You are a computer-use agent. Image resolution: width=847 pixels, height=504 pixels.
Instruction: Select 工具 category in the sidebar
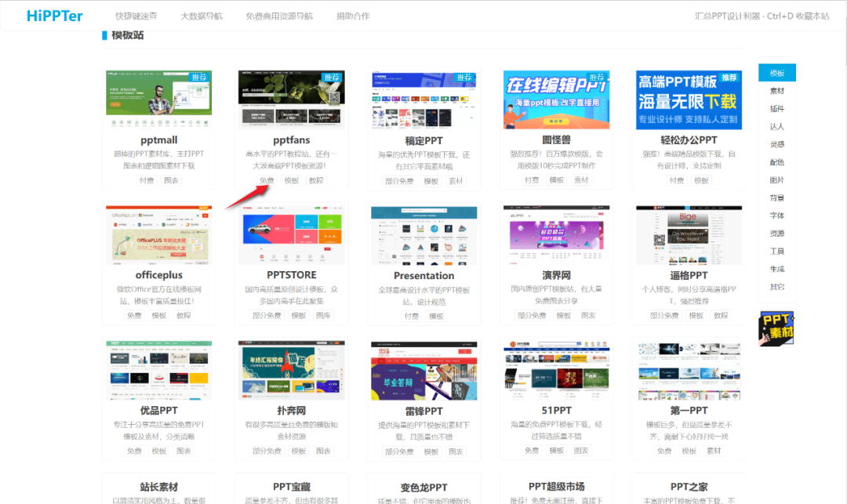(776, 251)
